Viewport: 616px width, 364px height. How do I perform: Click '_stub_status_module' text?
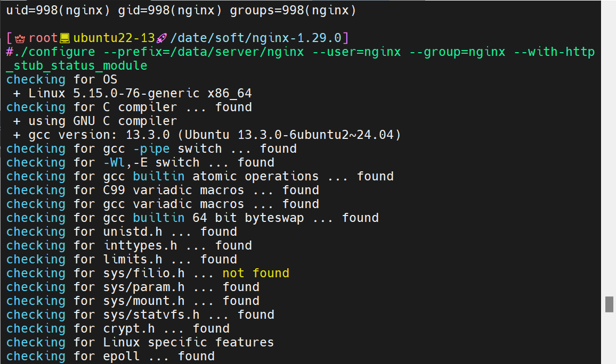pos(77,65)
